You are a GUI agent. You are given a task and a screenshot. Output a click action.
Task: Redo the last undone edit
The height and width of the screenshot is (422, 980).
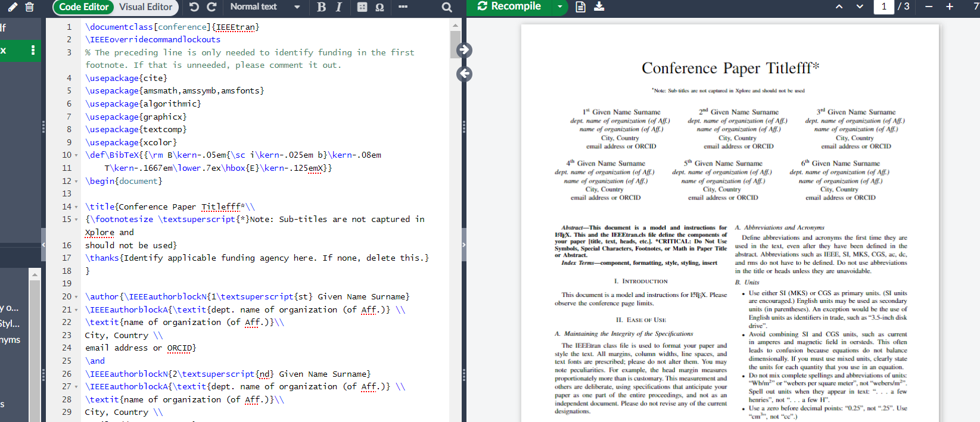211,7
